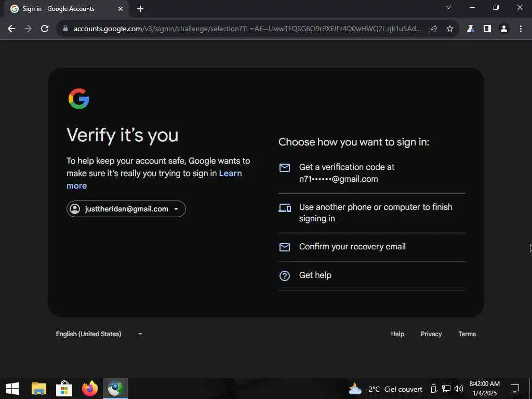The image size is (532, 399).
Task: Click the Google G logo
Action: [79, 99]
